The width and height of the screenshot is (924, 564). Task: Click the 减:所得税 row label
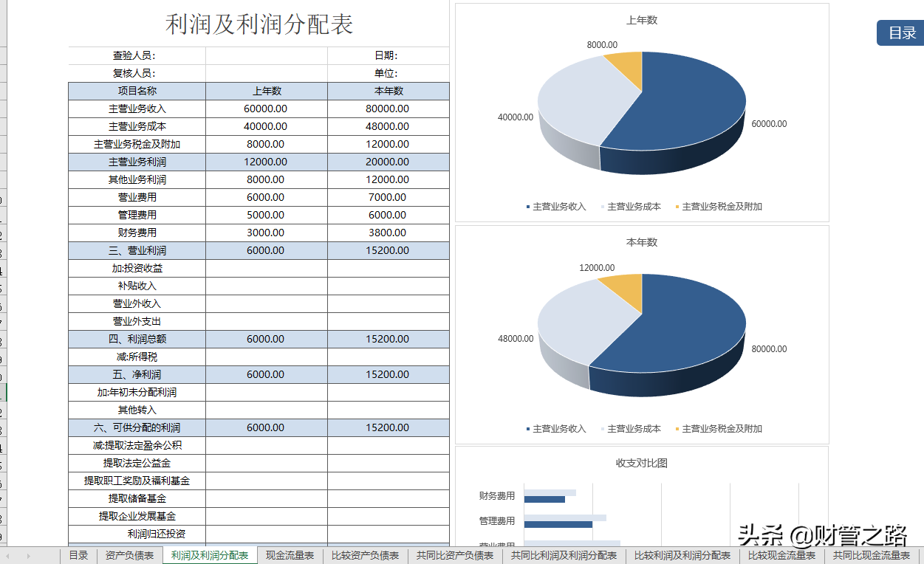[x=137, y=357]
